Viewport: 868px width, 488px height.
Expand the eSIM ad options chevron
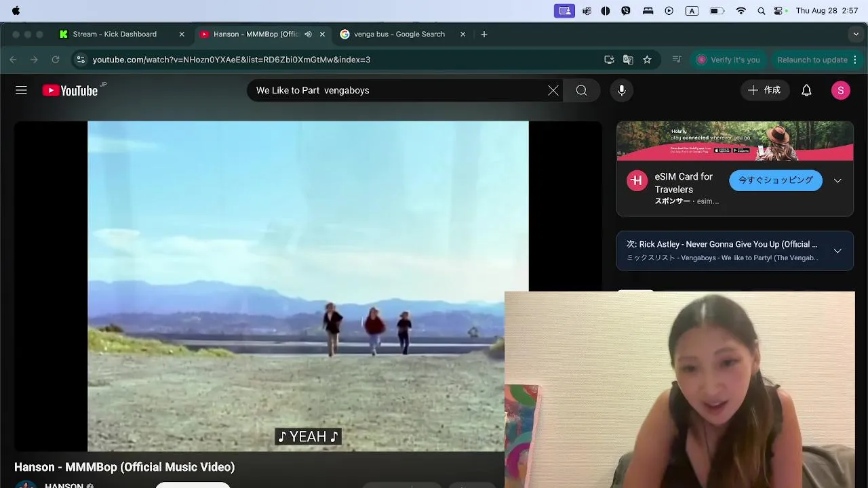[x=837, y=180]
